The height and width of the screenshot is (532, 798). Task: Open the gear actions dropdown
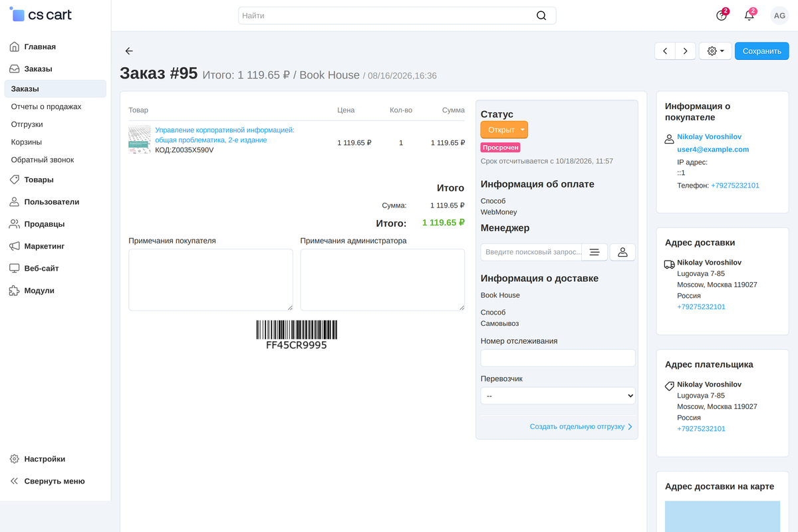[716, 51]
